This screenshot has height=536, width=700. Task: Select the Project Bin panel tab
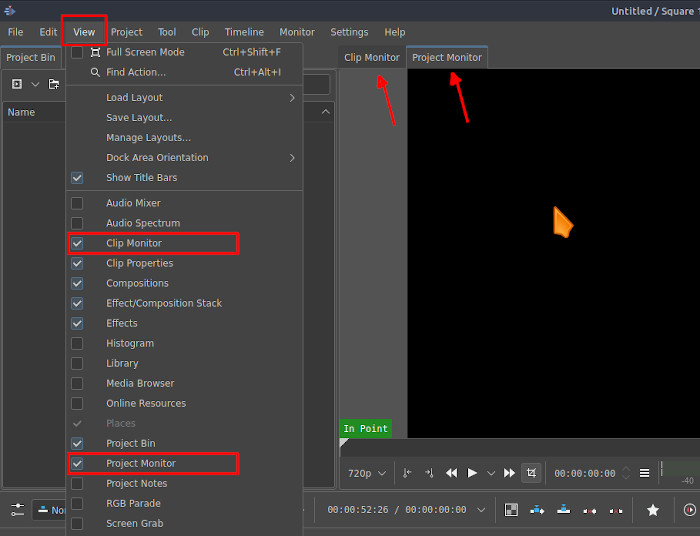click(x=31, y=58)
